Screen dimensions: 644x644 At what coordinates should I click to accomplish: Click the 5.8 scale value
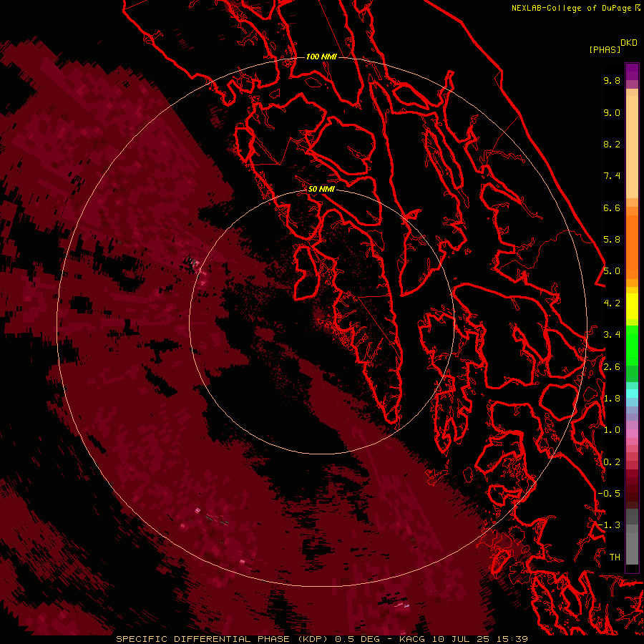[612, 240]
